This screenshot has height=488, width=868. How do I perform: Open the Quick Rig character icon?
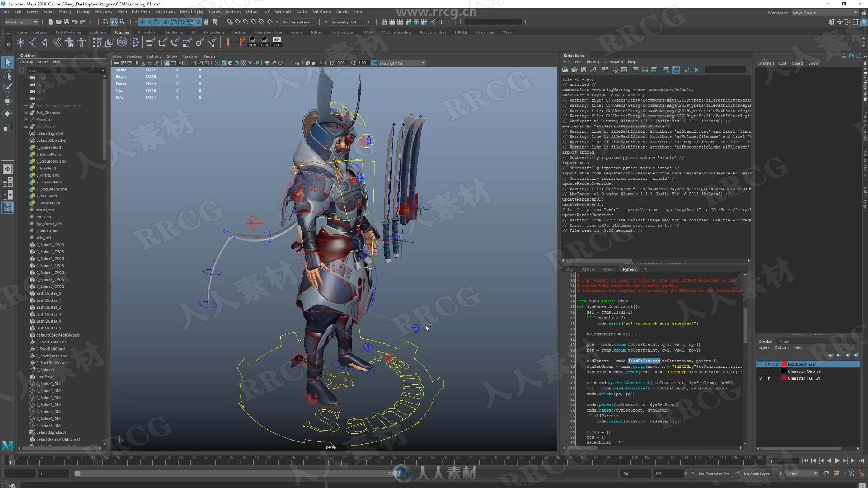pos(69,42)
